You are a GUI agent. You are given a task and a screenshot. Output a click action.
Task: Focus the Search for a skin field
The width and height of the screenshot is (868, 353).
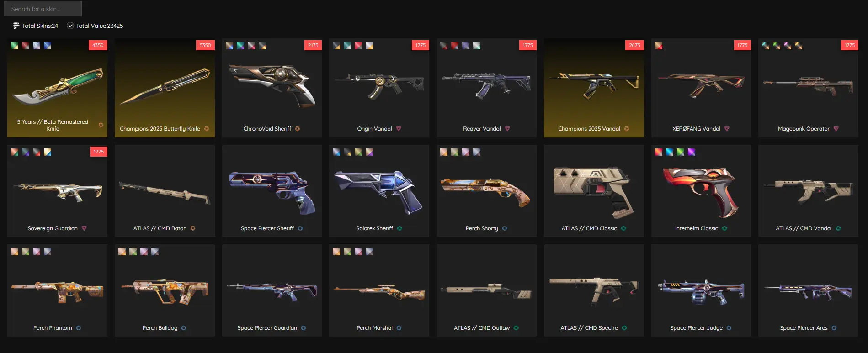(x=43, y=9)
